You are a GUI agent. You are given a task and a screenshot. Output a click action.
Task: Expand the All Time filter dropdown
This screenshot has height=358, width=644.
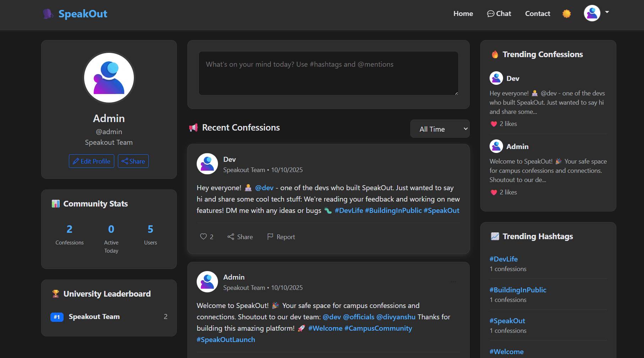click(x=440, y=129)
